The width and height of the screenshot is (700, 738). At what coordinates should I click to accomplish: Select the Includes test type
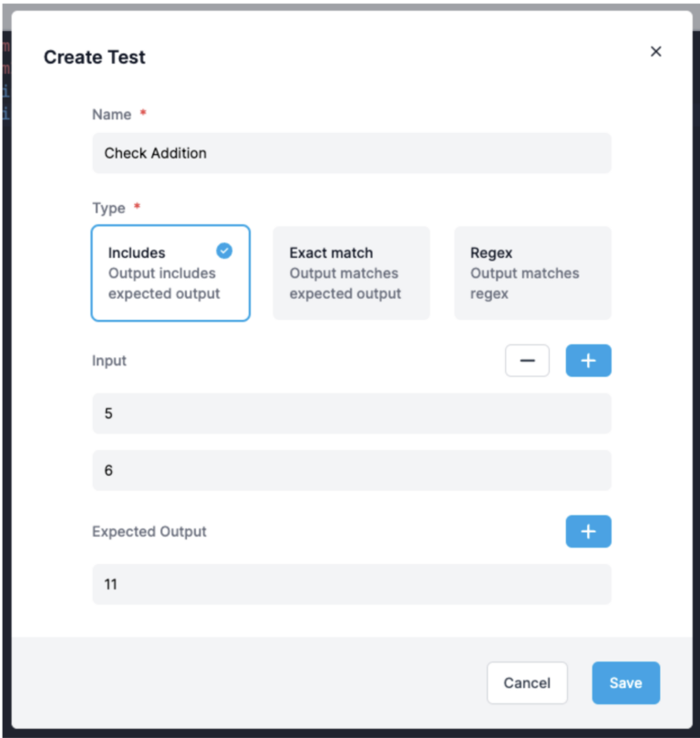170,273
